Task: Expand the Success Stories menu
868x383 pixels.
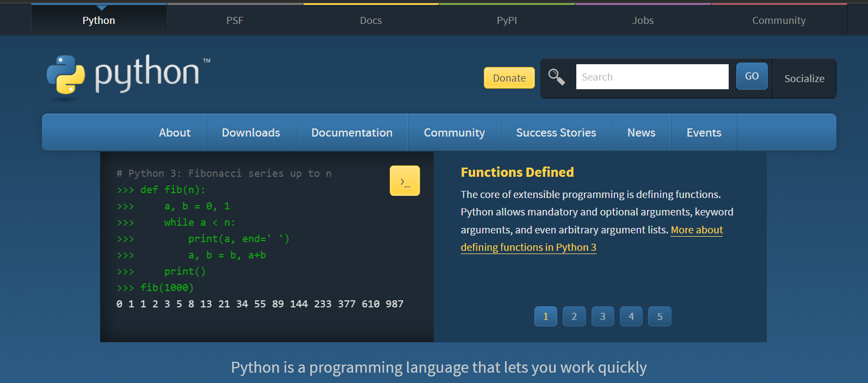Action: coord(556,133)
